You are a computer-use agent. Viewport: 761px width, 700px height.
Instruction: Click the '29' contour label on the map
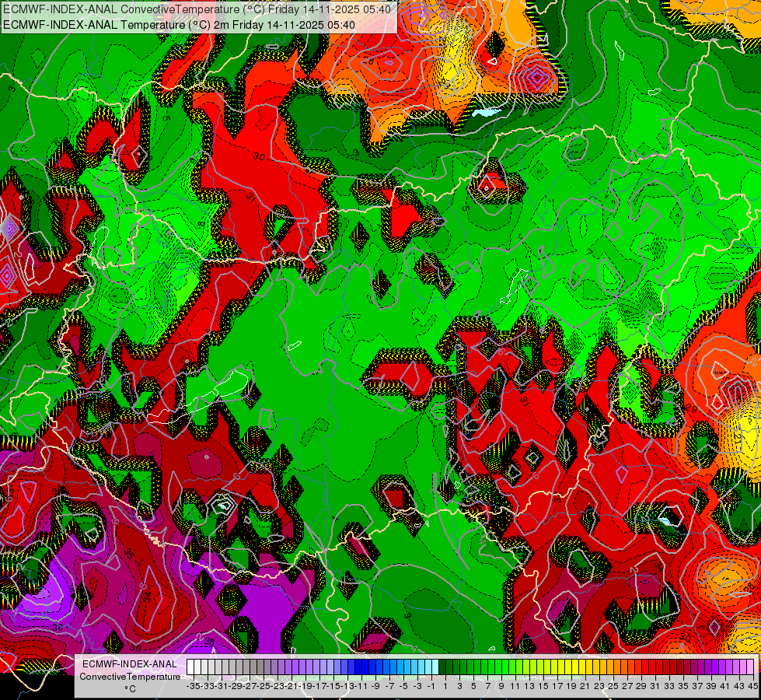click(692, 410)
